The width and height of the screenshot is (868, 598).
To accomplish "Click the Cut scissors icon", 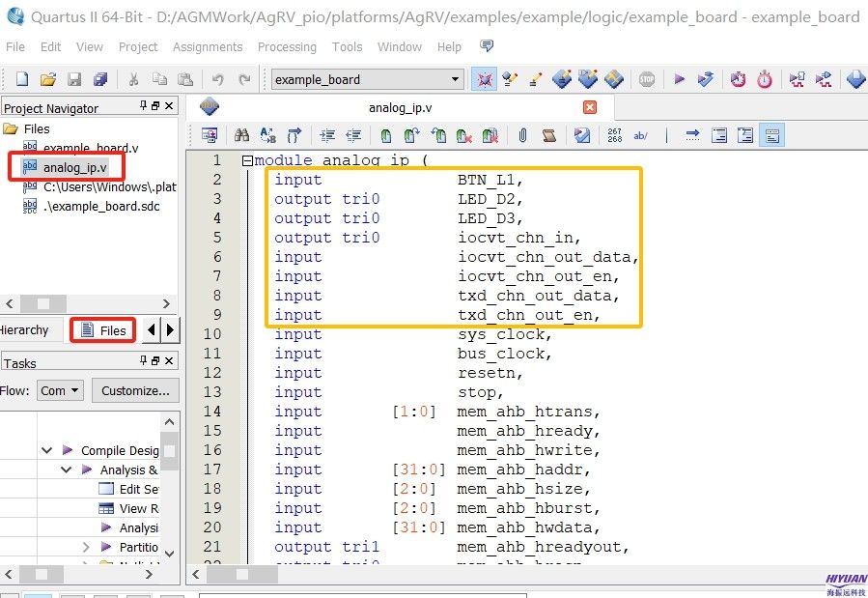I will click(133, 80).
